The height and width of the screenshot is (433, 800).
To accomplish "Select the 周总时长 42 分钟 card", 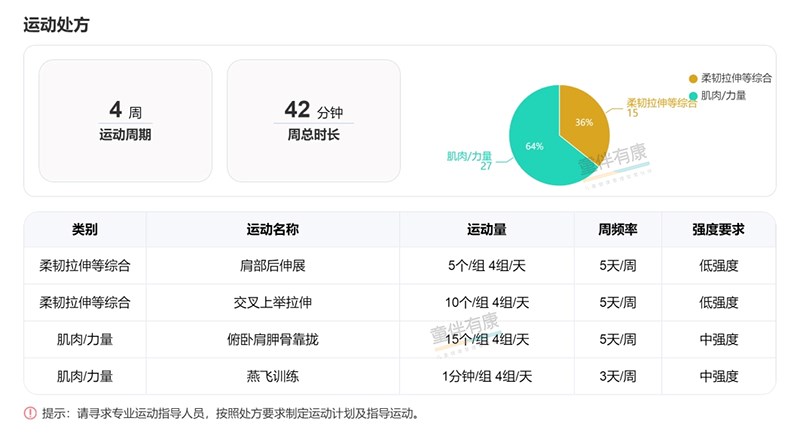I will tap(314, 121).
